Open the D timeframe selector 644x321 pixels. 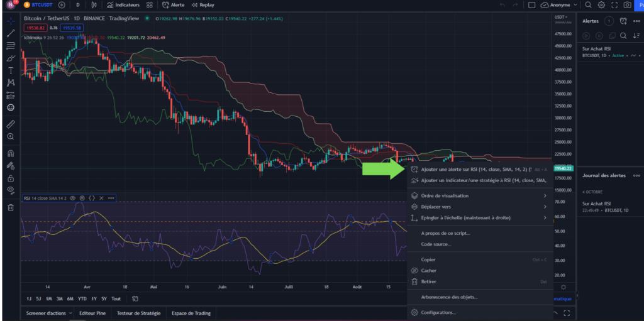78,5
